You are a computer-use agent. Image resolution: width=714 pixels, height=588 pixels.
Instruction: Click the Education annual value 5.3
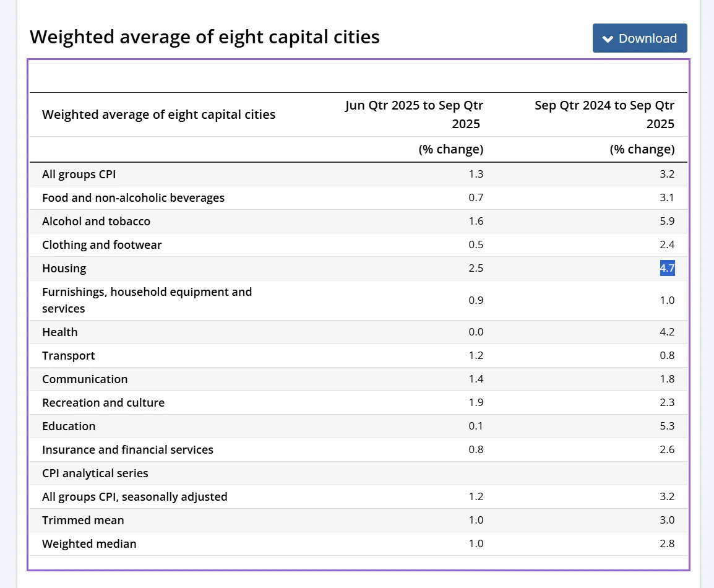pyautogui.click(x=666, y=426)
